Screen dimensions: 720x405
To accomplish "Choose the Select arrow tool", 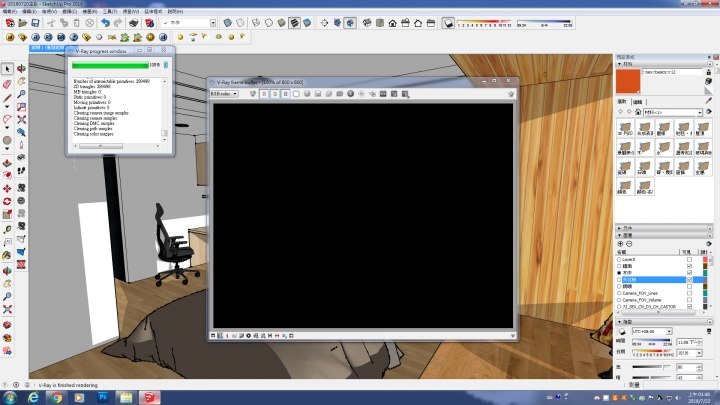I will tap(7, 69).
